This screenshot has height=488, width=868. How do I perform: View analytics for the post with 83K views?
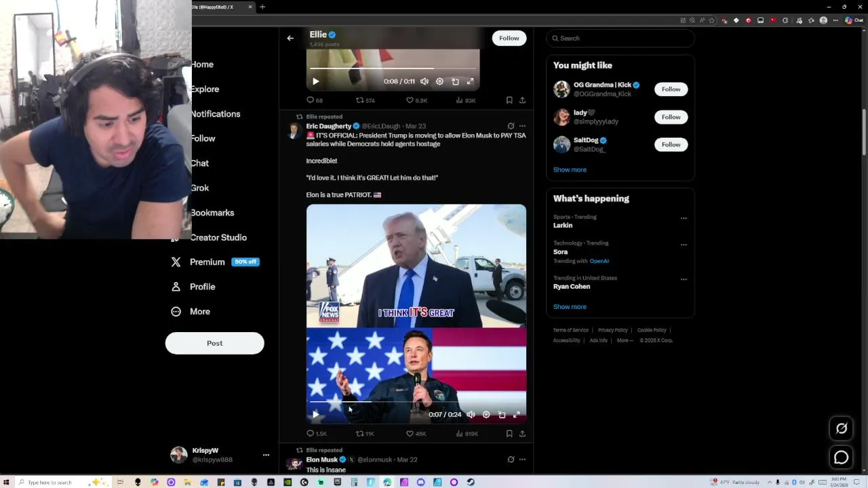pyautogui.click(x=466, y=100)
